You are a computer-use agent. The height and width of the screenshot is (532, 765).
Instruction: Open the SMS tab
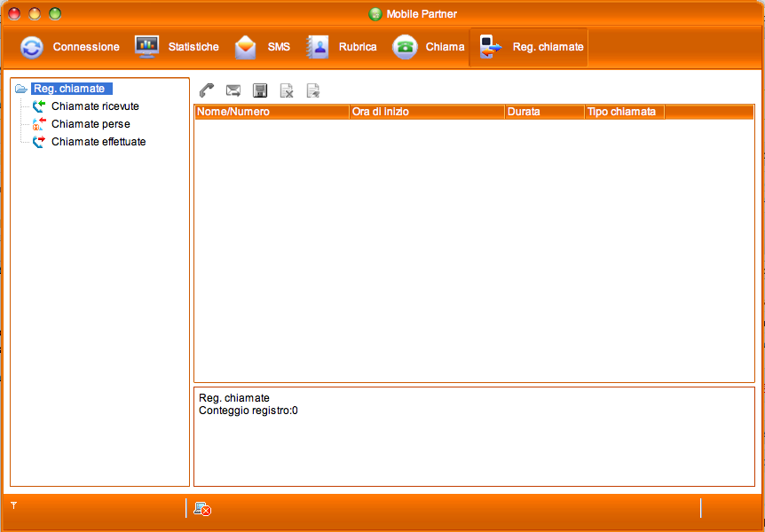[263, 47]
